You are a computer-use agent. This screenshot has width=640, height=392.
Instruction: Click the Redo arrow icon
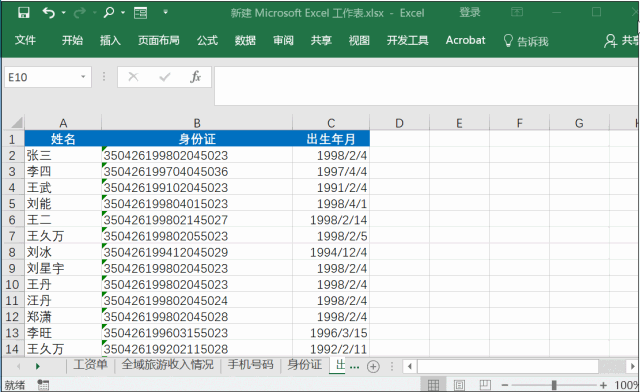80,13
